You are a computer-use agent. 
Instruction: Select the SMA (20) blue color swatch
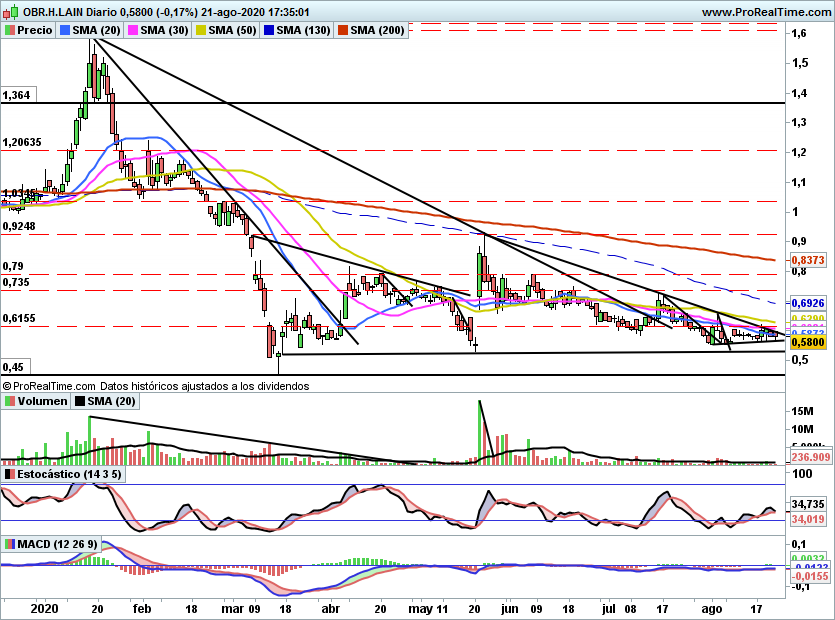tap(65, 30)
